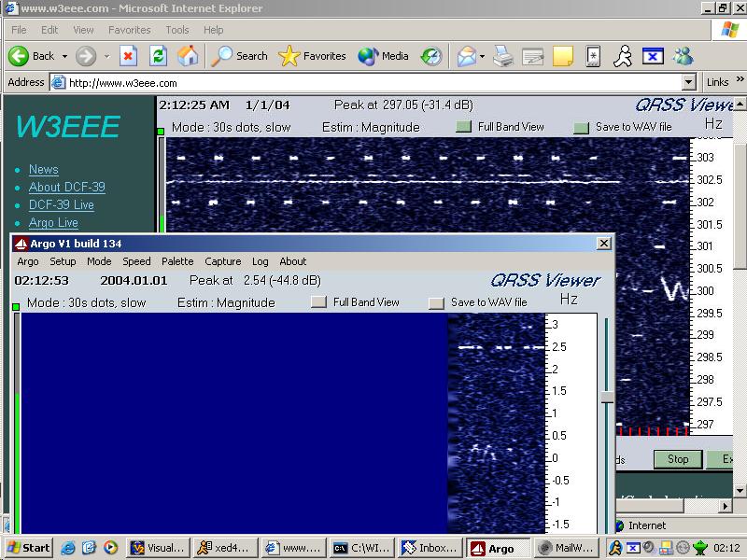Viewport: 747px width, 560px height.
Task: Open the Windows Start menu
Action: [x=29, y=548]
